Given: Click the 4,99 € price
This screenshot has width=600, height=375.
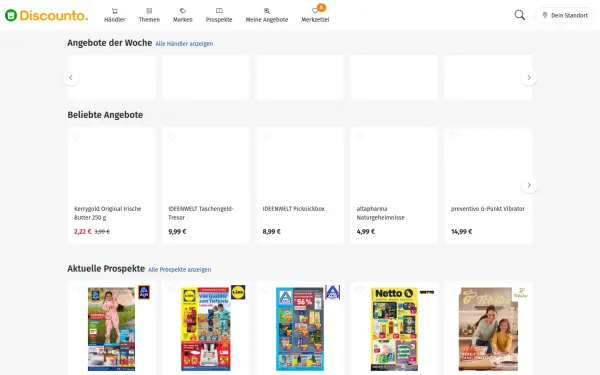Looking at the screenshot, I should point(365,232).
